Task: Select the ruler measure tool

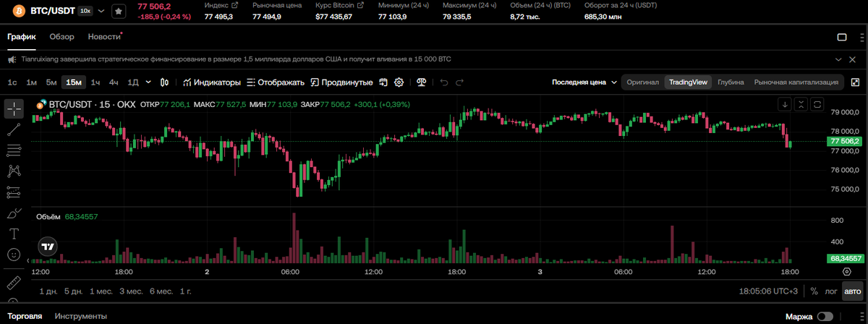Action: 14,282
